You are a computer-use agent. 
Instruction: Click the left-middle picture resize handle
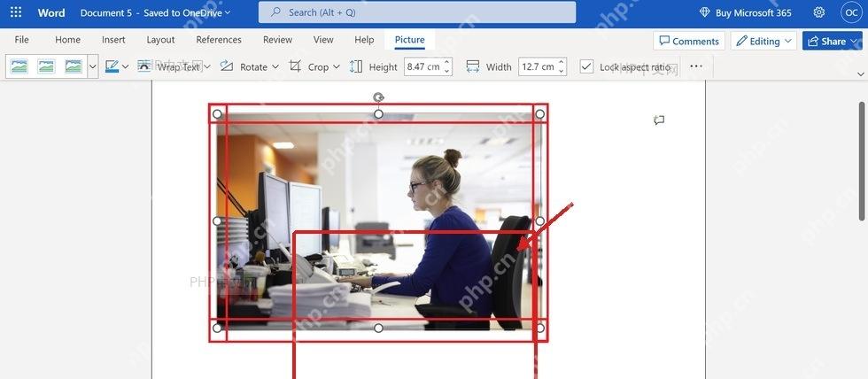click(217, 220)
